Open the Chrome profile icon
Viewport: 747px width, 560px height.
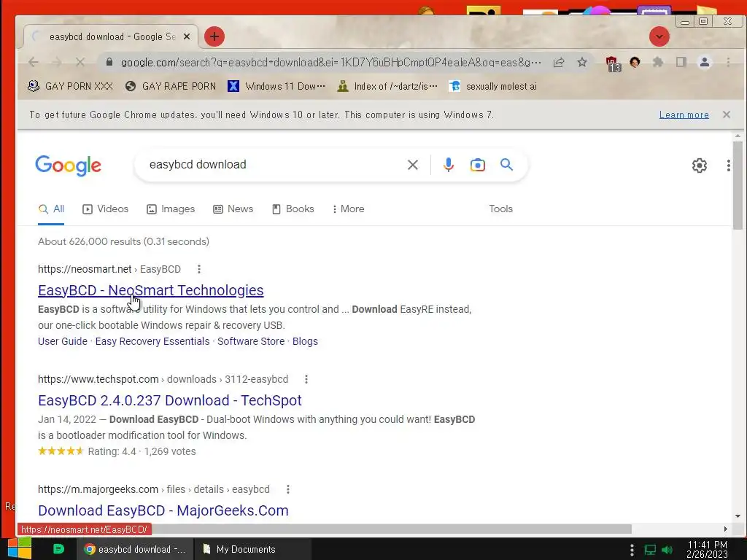pyautogui.click(x=705, y=63)
